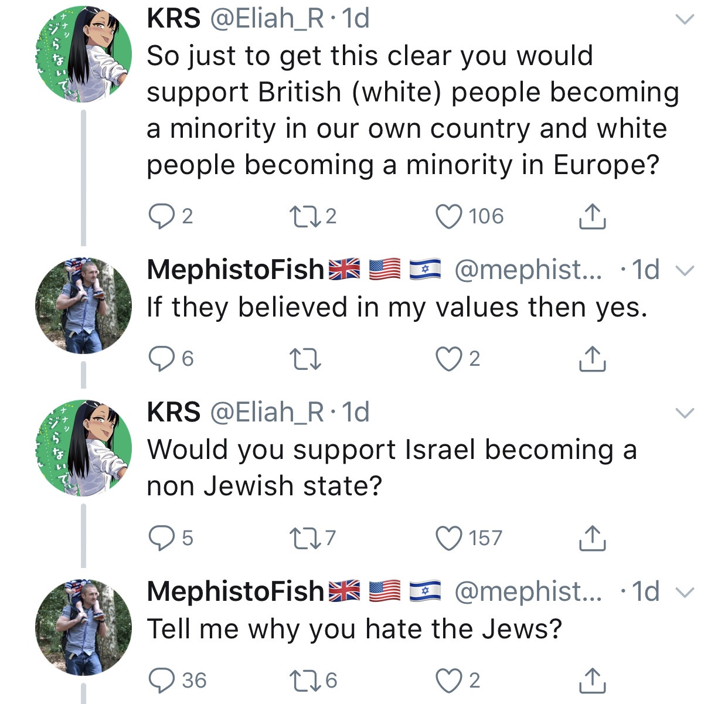Share 'If they believed in my values' tweet
This screenshot has height=704, width=728.
(x=592, y=359)
